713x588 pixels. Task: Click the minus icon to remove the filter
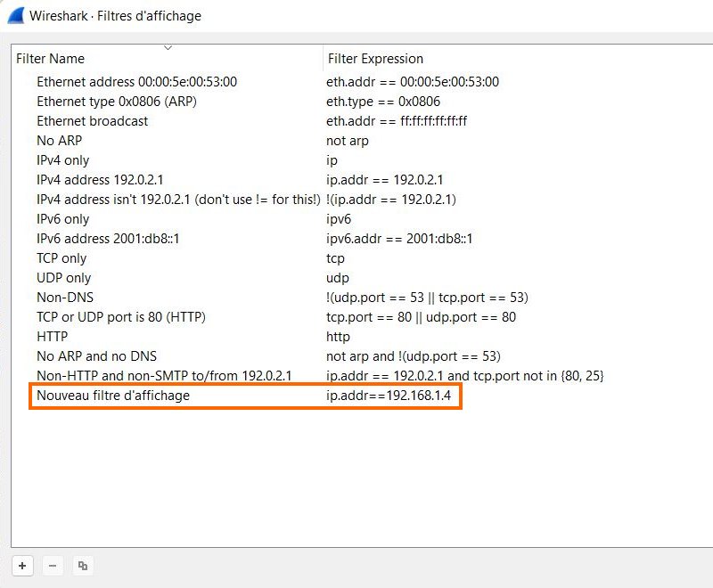point(53,566)
